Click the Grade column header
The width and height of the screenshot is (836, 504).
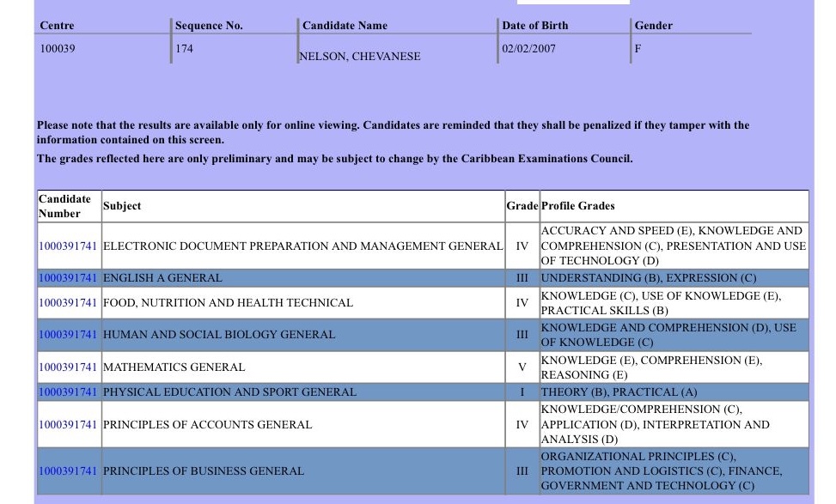(522, 206)
